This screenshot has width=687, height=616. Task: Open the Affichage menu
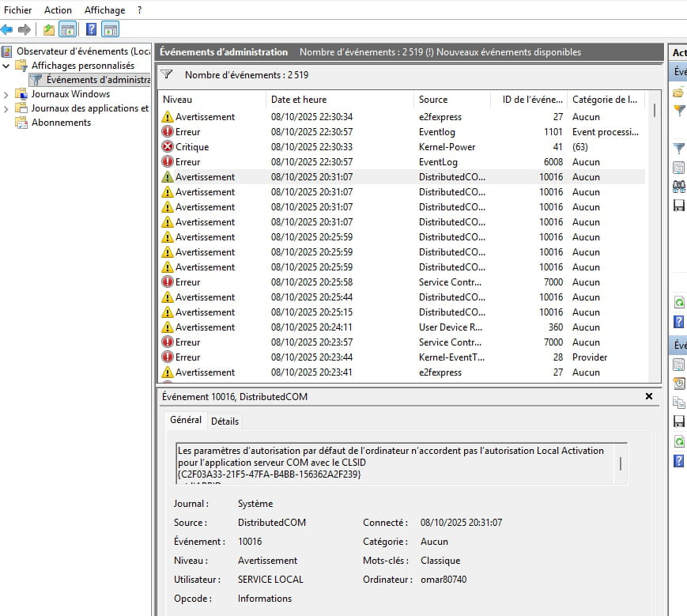(104, 10)
